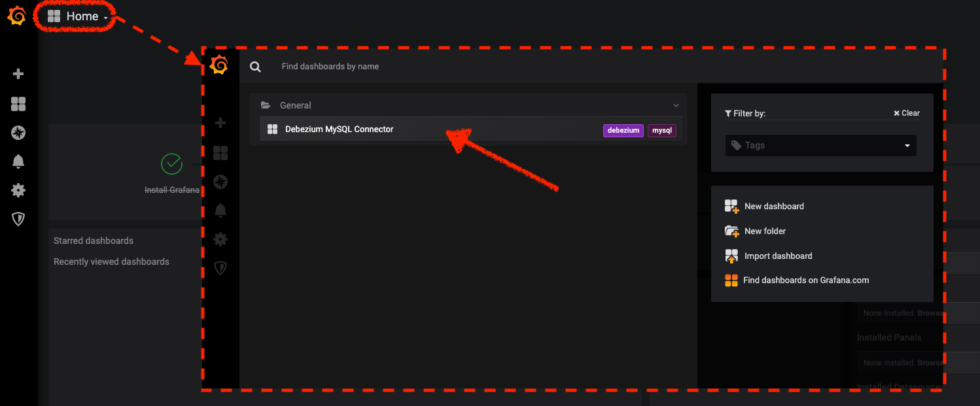Click the New folder icon
The height and width of the screenshot is (406, 980).
(731, 231)
